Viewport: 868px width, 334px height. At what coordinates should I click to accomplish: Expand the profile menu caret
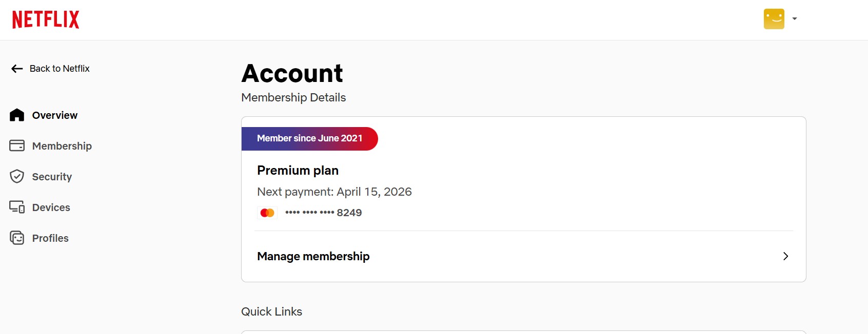[795, 19]
